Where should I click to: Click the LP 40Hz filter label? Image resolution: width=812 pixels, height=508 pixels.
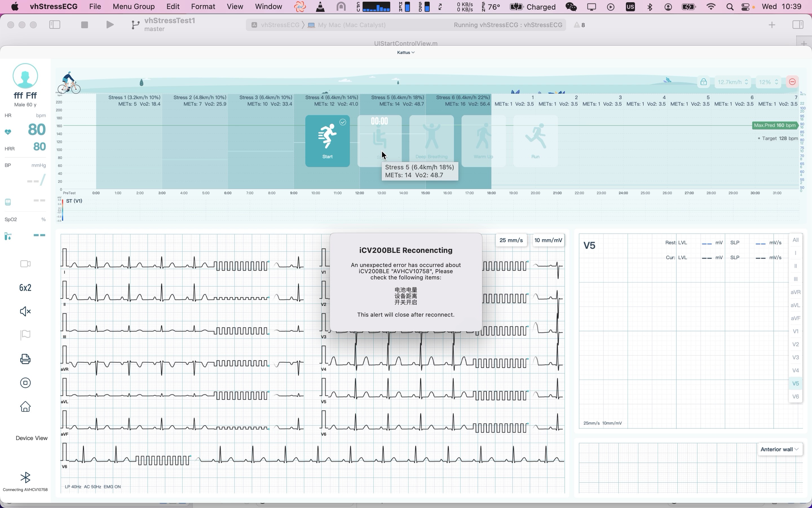73,487
